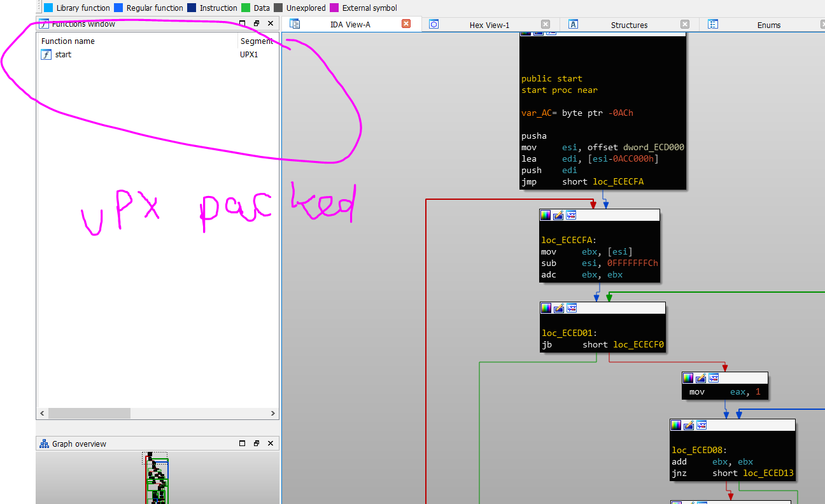Float the Functions window panel
The width and height of the screenshot is (825, 504).
[257, 24]
